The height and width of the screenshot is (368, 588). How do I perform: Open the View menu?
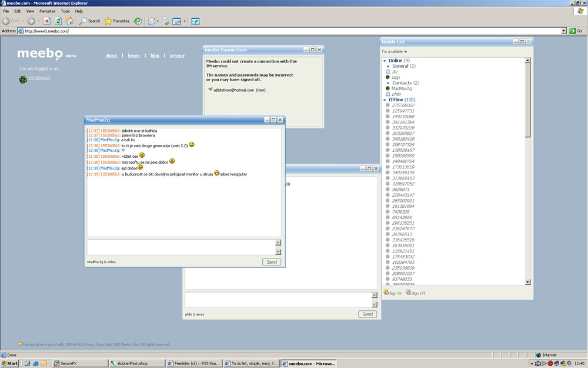(30, 11)
